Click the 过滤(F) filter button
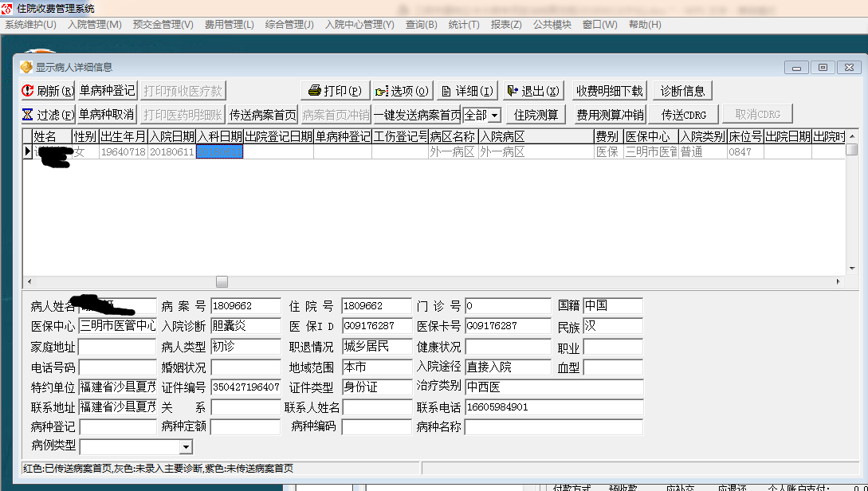 point(48,115)
